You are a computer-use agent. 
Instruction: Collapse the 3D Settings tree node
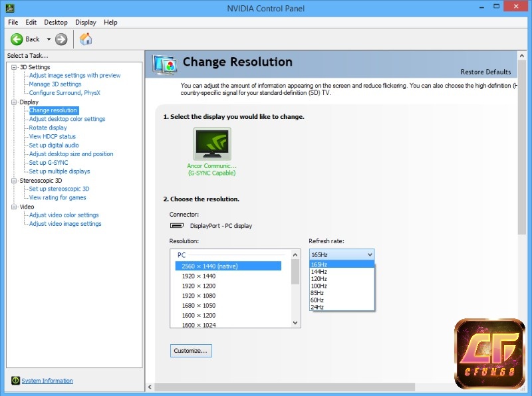[14, 67]
